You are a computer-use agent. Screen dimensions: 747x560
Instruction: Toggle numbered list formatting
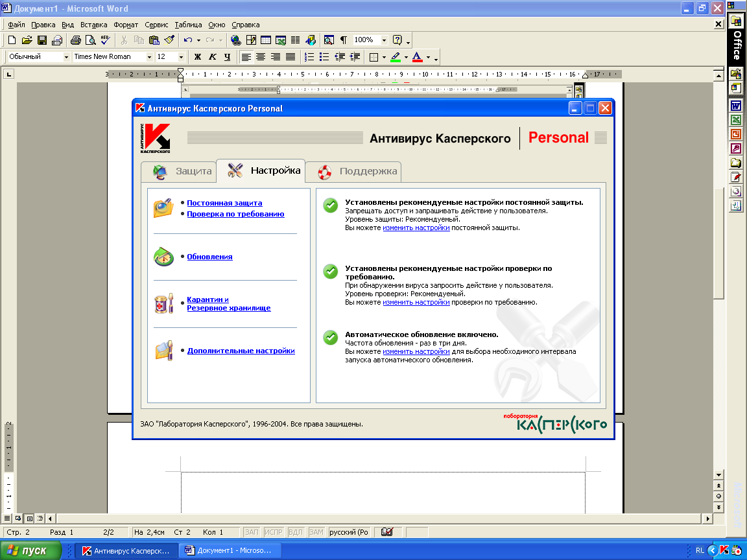(x=309, y=57)
